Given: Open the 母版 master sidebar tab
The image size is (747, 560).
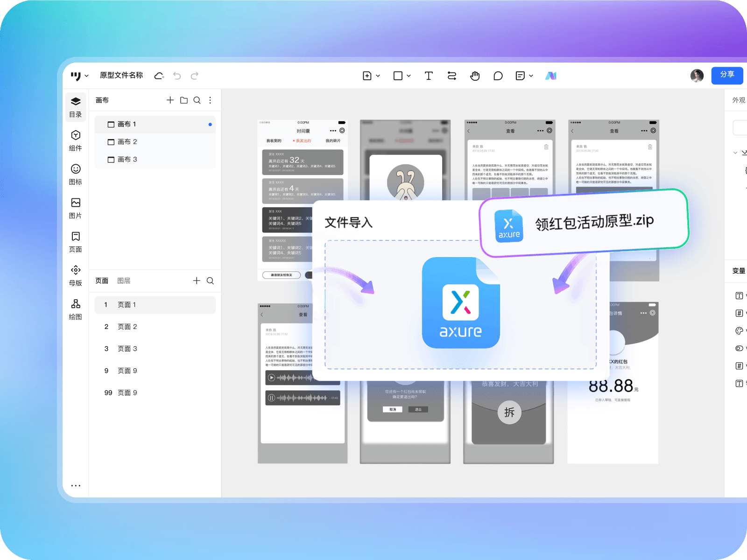Looking at the screenshot, I should tap(76, 275).
